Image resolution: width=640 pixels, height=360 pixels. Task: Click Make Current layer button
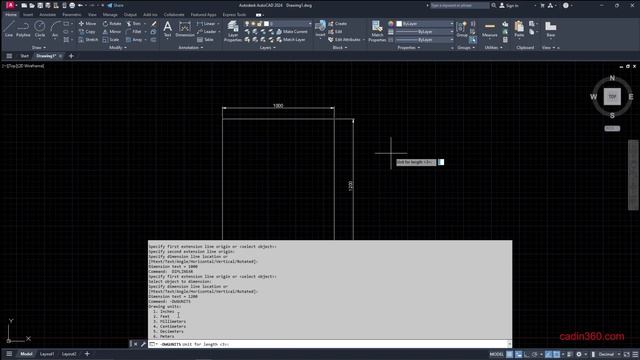(x=292, y=31)
